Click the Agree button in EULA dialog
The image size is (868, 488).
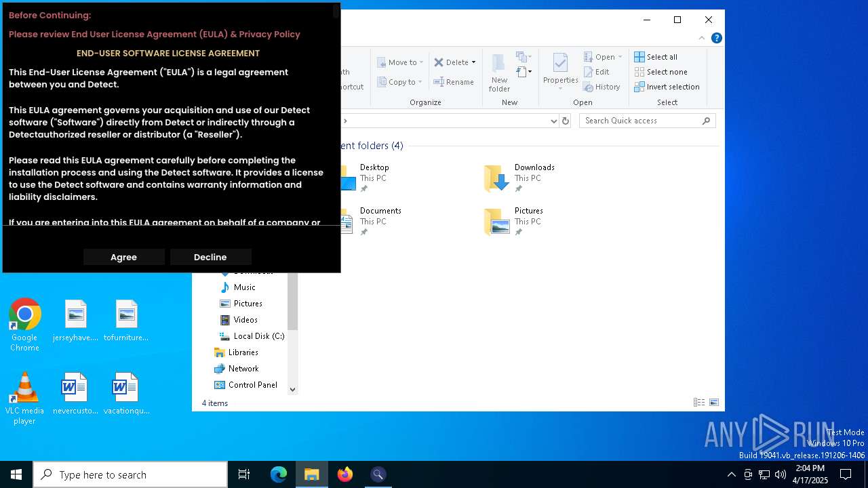pos(124,257)
